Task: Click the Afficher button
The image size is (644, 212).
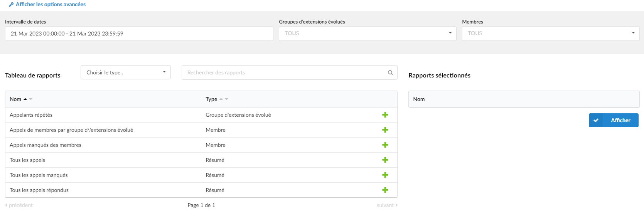Action: [x=614, y=120]
